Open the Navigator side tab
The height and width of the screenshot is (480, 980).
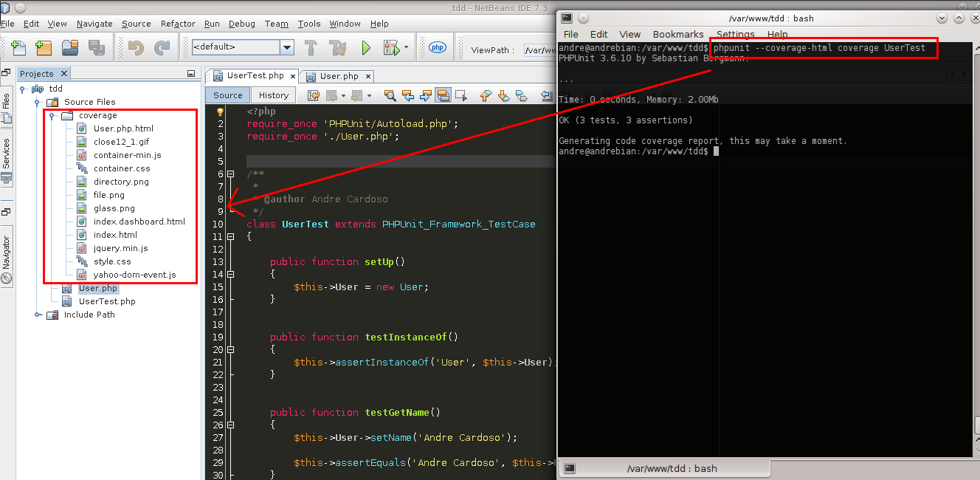(6, 258)
